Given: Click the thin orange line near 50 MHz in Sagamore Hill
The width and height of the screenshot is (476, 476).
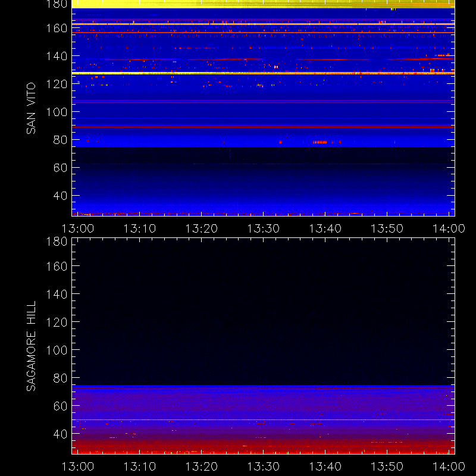Looking at the screenshot, I should (x=263, y=420).
